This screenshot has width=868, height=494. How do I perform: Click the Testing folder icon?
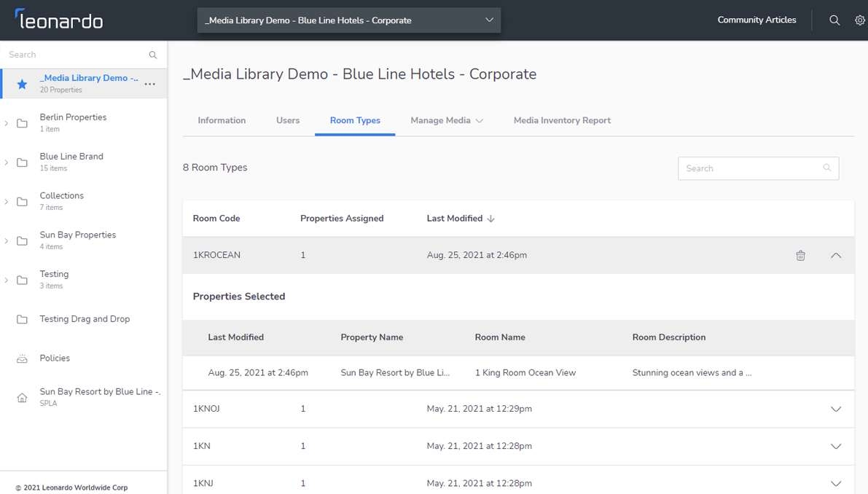(x=22, y=281)
